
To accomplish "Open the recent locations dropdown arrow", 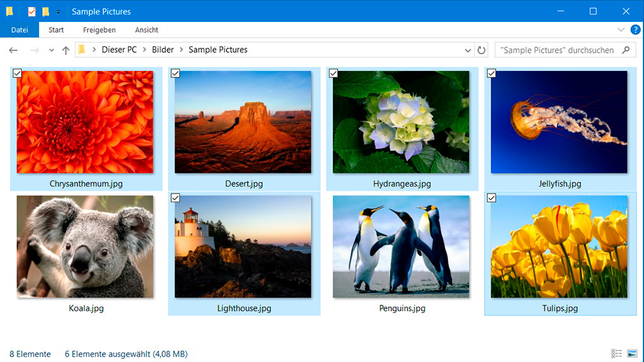I will coord(52,50).
